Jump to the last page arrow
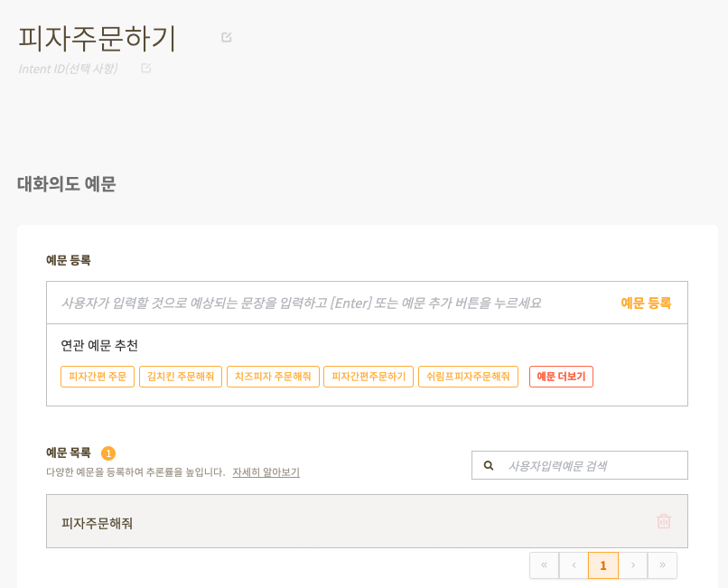728x588 pixels. [663, 565]
